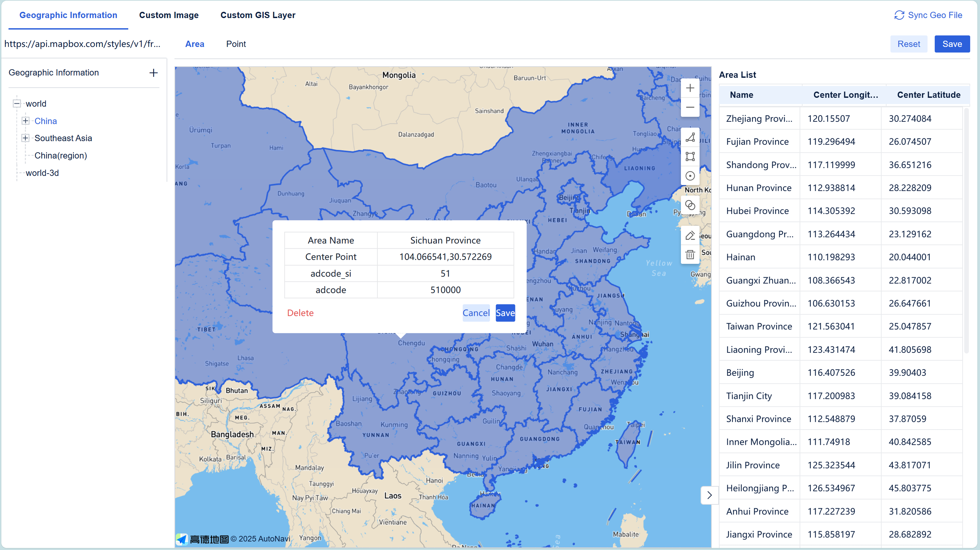Viewport: 980px width, 550px height.
Task: Edit Area Name field Sichuan Province
Action: (x=445, y=241)
